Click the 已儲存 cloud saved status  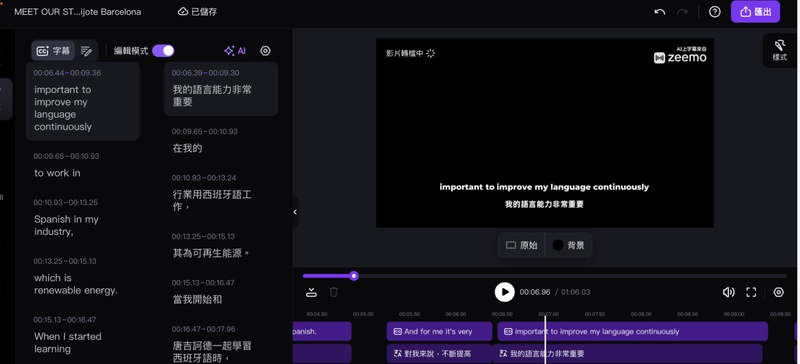coord(197,11)
